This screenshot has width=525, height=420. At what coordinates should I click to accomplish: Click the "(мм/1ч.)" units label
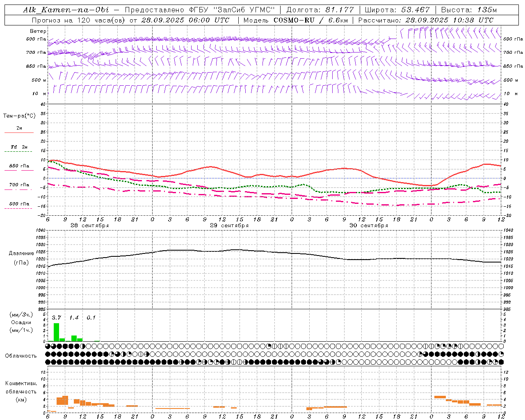click(x=21, y=330)
